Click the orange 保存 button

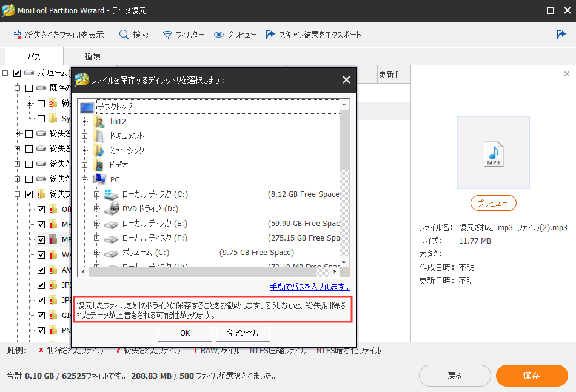(532, 376)
